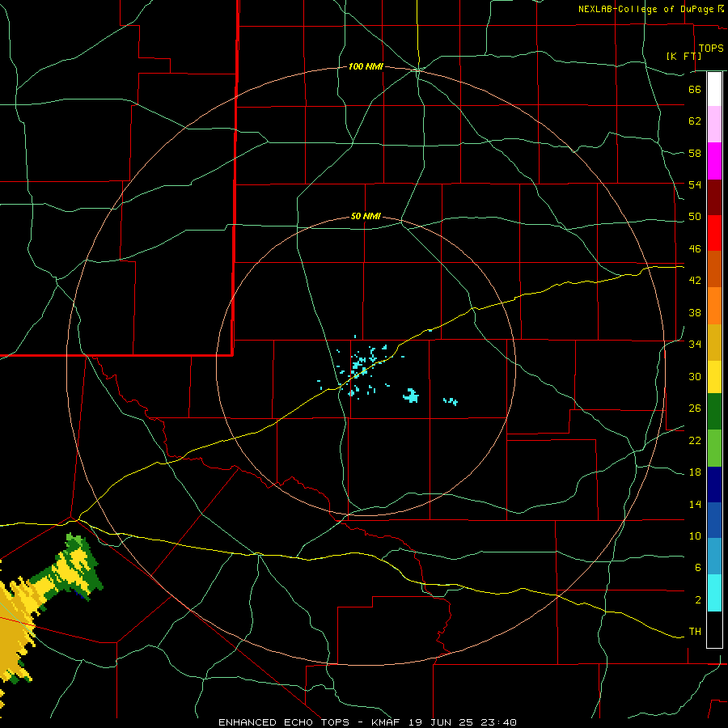Click the '54' legend value
728x728 pixels.
pos(695,184)
